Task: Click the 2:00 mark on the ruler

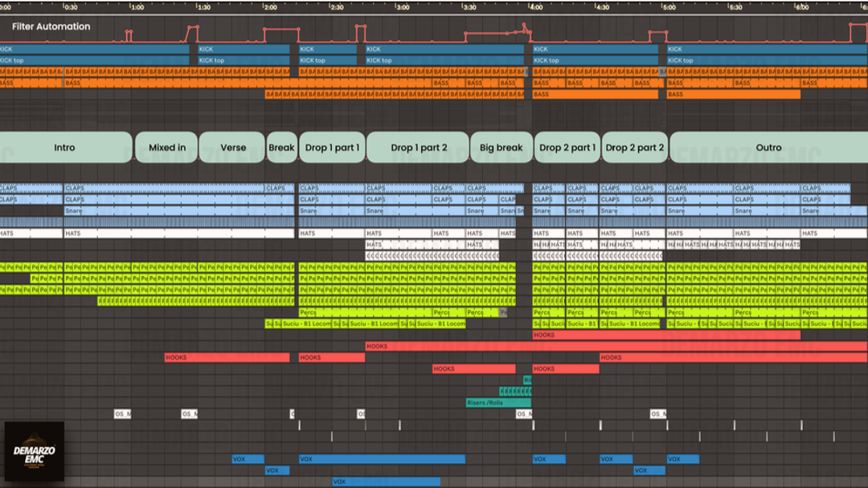Action: click(x=270, y=7)
